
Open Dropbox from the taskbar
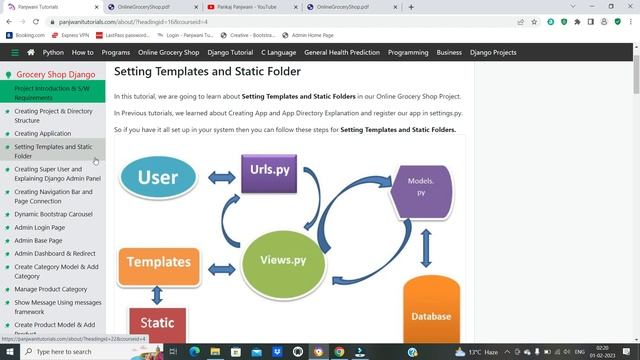[277, 351]
